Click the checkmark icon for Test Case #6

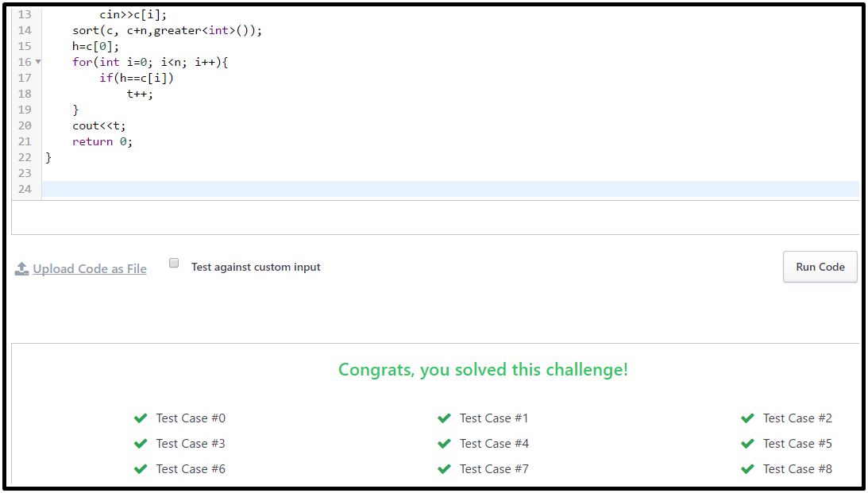tap(141, 468)
